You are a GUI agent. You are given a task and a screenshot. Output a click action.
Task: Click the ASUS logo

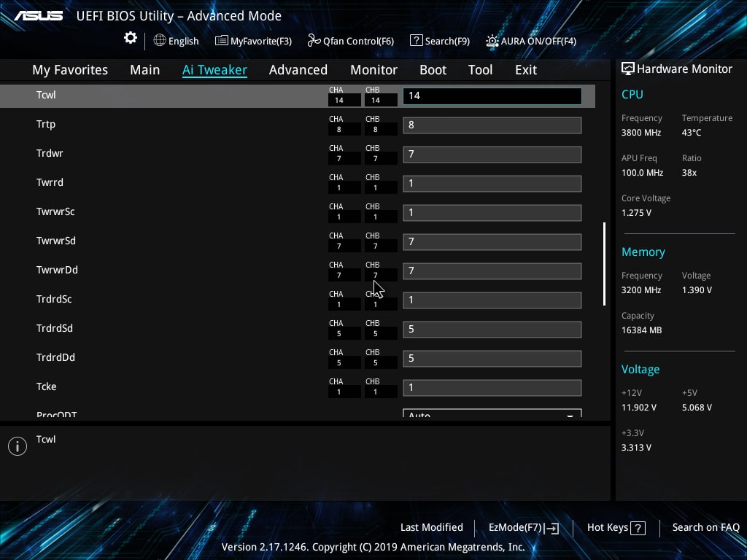(x=39, y=16)
